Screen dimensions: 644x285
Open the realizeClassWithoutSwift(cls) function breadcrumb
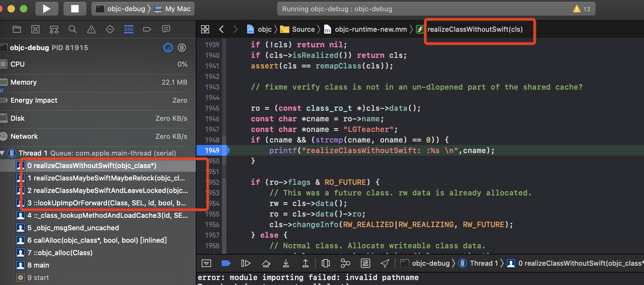tap(469, 29)
